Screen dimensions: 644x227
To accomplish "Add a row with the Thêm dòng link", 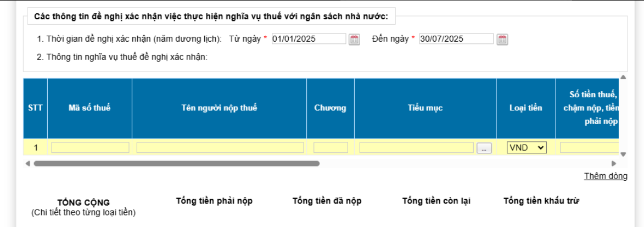I will click(x=606, y=176).
